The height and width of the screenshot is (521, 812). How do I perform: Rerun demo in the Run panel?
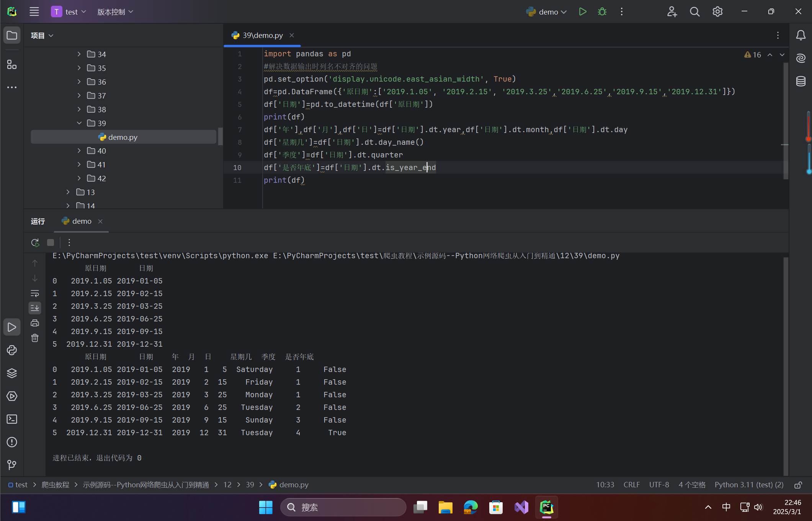coord(35,242)
